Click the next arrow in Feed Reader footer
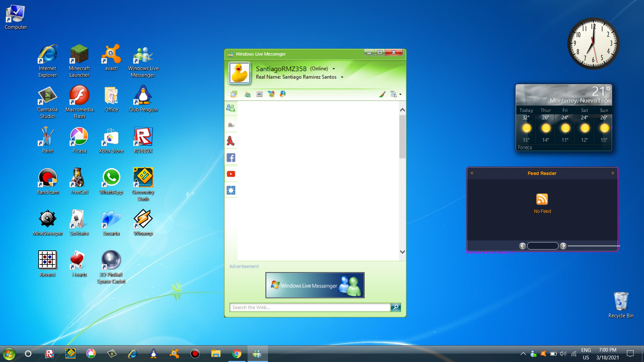The image size is (644, 362). [563, 246]
